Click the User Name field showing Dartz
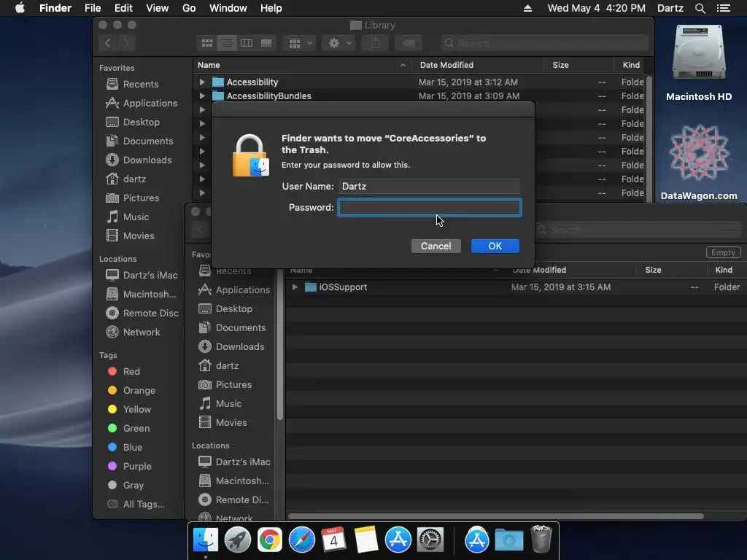The image size is (747, 560). pyautogui.click(x=429, y=186)
